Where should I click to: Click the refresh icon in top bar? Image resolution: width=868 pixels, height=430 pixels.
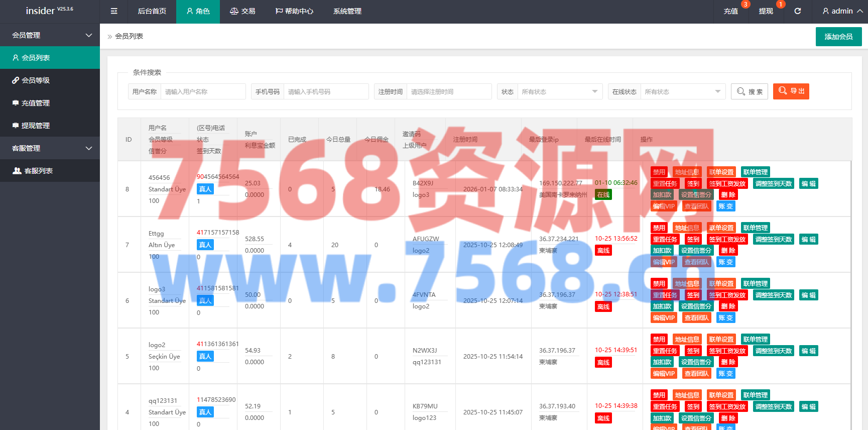point(797,11)
